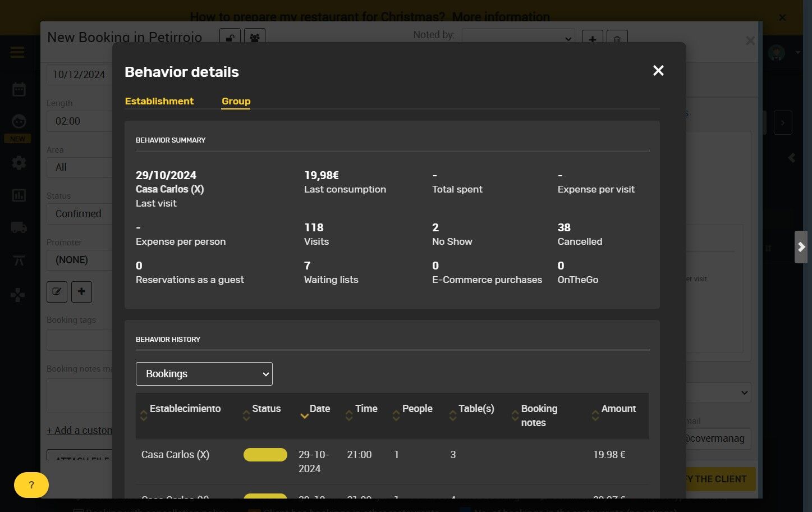Viewport: 812px width, 512px height.
Task: Select the Group tab
Action: (x=236, y=101)
